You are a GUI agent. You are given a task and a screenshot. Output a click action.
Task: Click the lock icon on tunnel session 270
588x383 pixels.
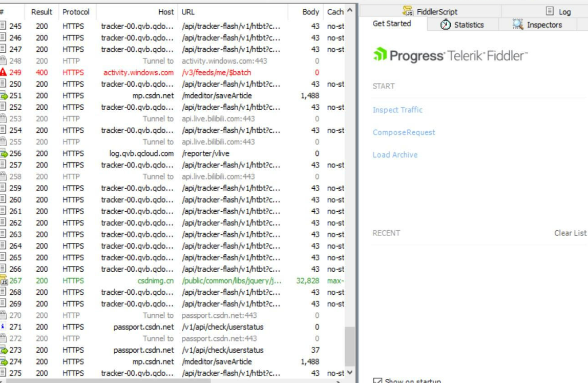click(3, 315)
